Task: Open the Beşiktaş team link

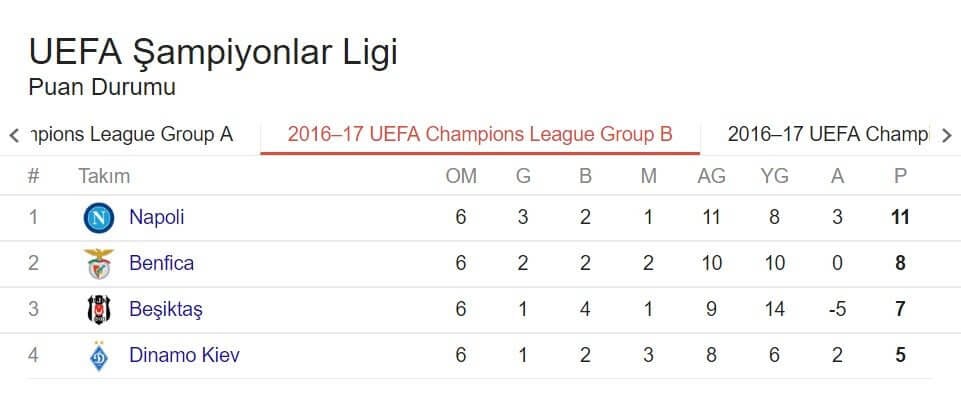Action: (x=165, y=309)
